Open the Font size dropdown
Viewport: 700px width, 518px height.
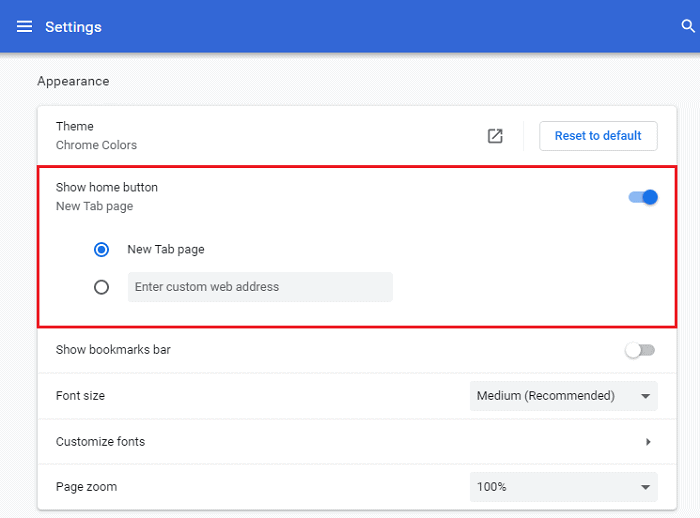[x=563, y=396]
